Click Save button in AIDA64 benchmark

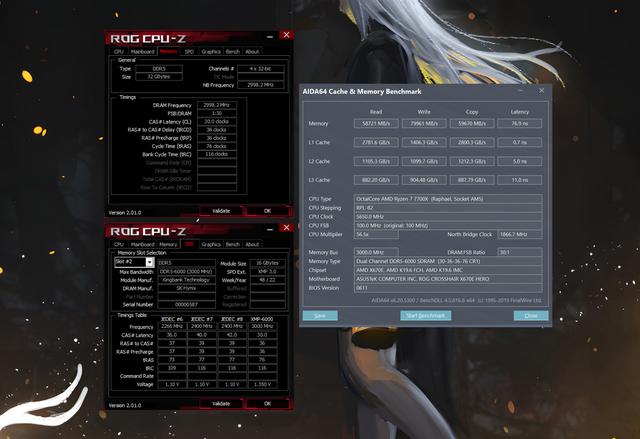tap(320, 315)
